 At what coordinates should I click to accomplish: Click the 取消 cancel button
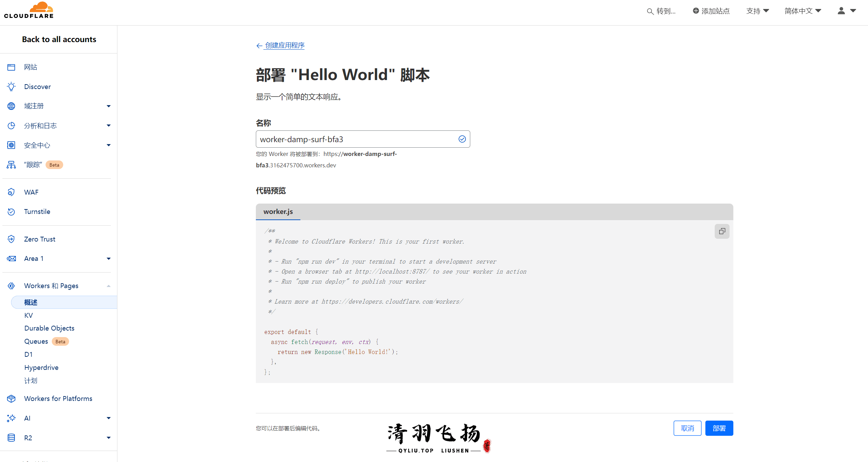(687, 428)
